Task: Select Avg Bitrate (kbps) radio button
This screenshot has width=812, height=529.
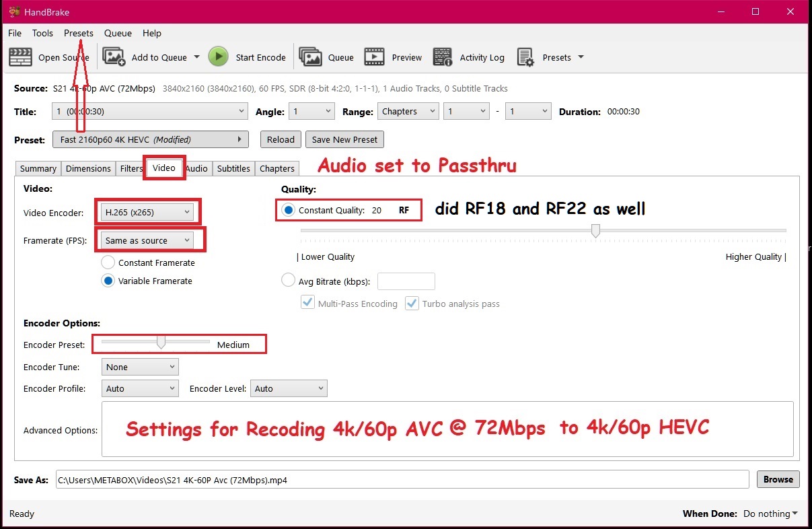Action: (x=288, y=280)
